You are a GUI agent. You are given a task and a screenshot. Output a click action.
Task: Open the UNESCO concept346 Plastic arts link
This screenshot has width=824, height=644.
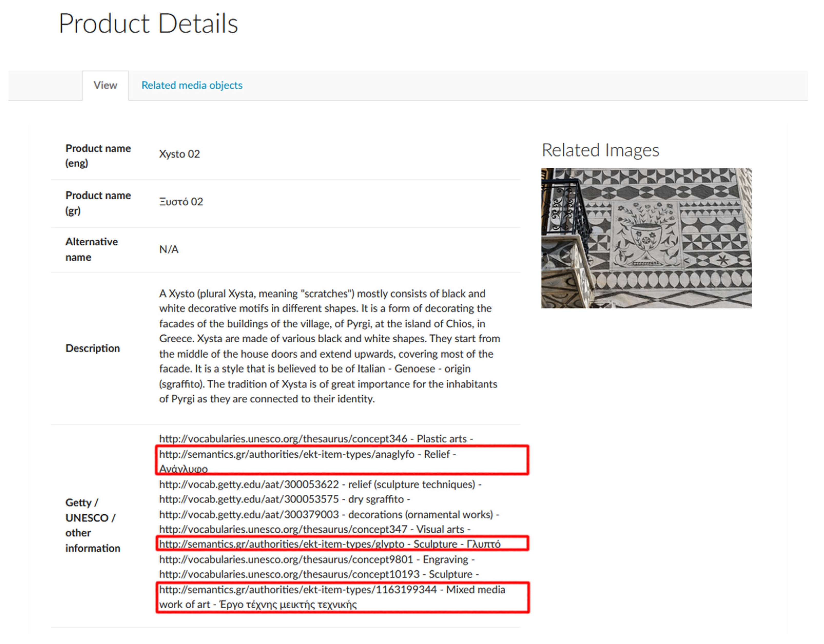click(x=283, y=439)
